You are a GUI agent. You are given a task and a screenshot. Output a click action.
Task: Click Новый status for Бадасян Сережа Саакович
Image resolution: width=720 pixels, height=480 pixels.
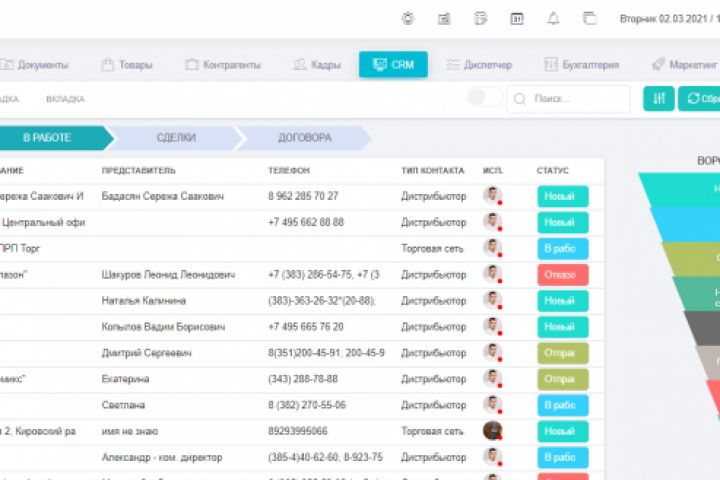tap(562, 197)
